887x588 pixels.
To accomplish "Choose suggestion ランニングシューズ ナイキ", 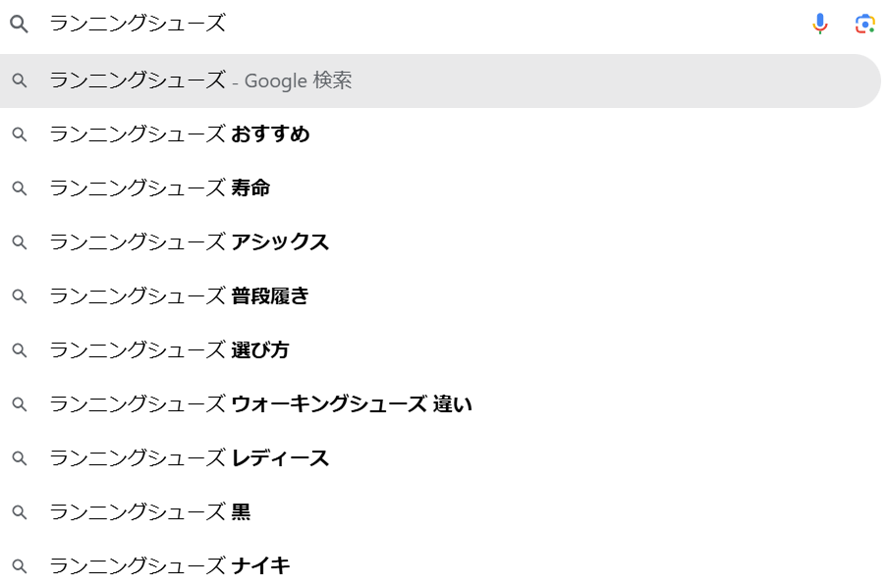I will tap(440, 566).
